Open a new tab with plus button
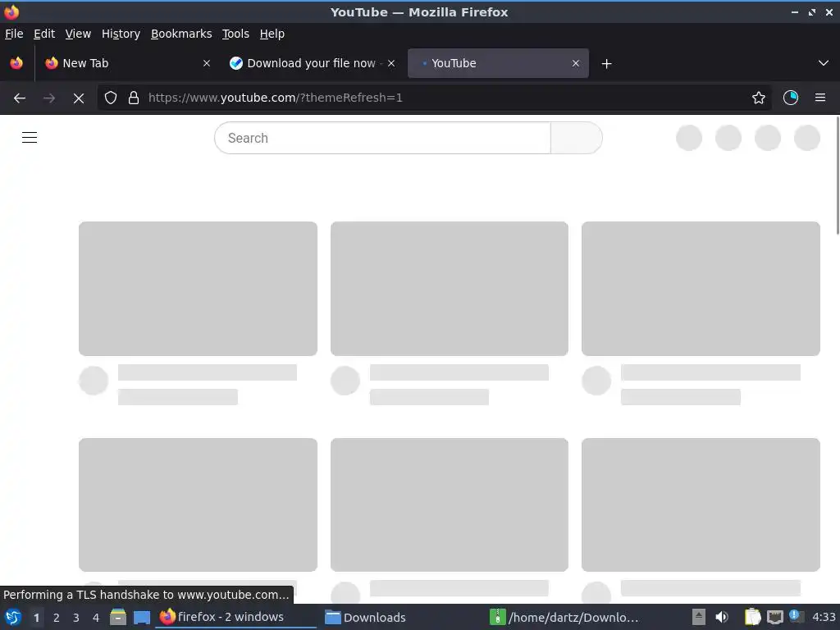The width and height of the screenshot is (840, 630). 606,64
